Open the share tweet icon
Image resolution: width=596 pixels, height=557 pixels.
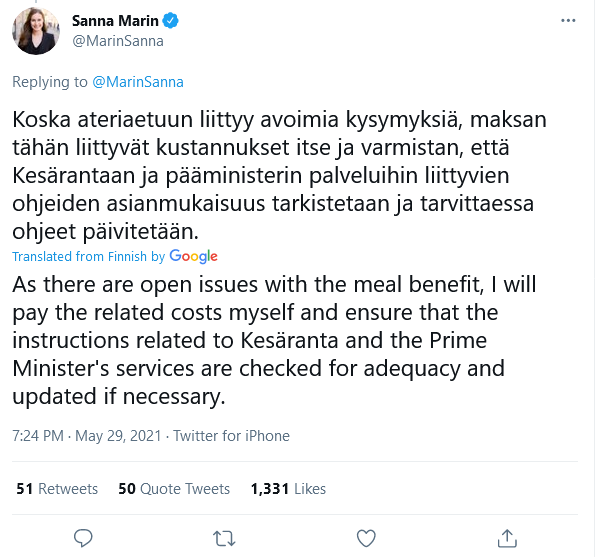tap(507, 538)
